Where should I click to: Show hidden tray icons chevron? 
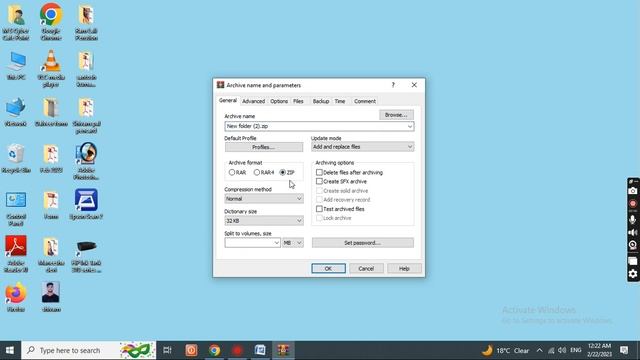540,350
